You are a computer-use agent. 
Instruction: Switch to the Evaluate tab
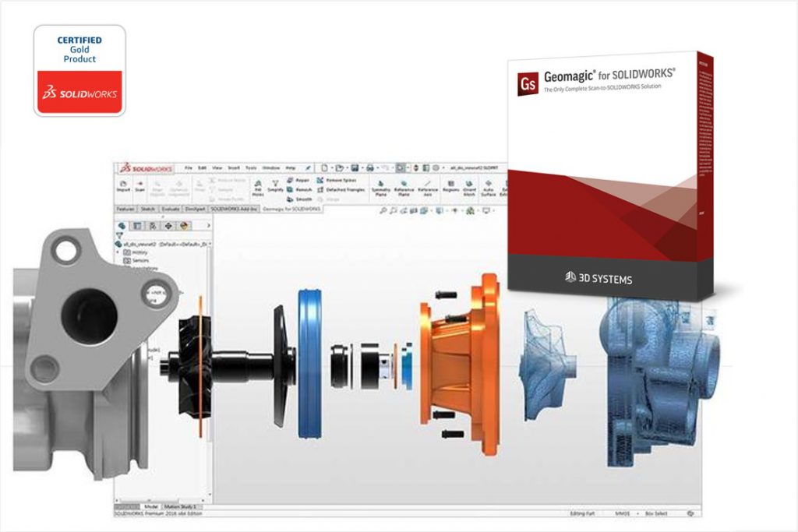[171, 209]
